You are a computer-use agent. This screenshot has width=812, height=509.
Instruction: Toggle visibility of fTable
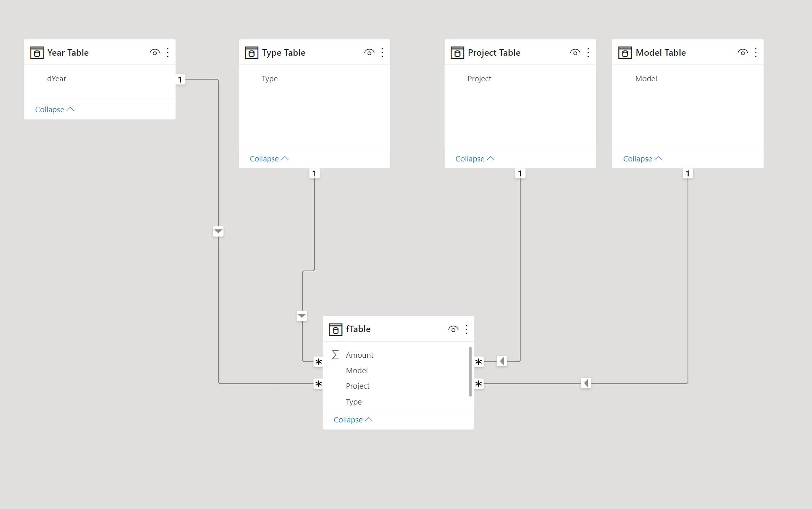[453, 329]
